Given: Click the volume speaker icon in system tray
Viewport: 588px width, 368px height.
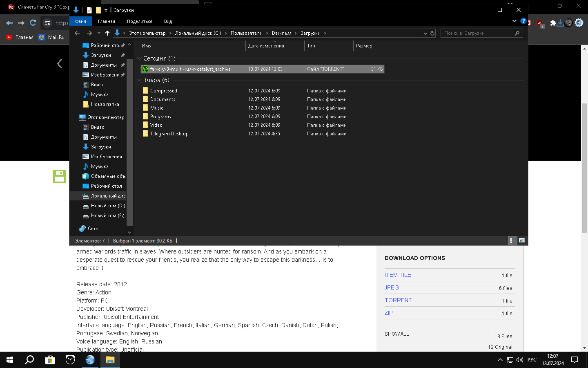Looking at the screenshot, I should tap(519, 360).
